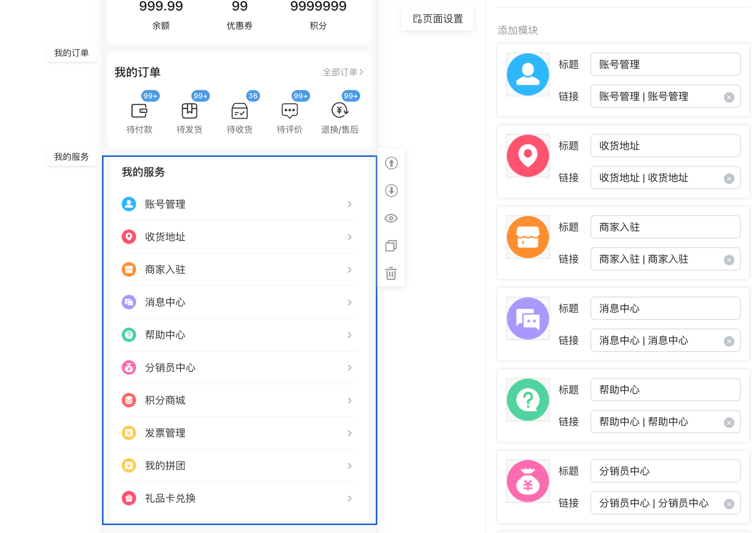Clear the 账号管理 link field
This screenshot has height=533, width=756.
click(729, 97)
